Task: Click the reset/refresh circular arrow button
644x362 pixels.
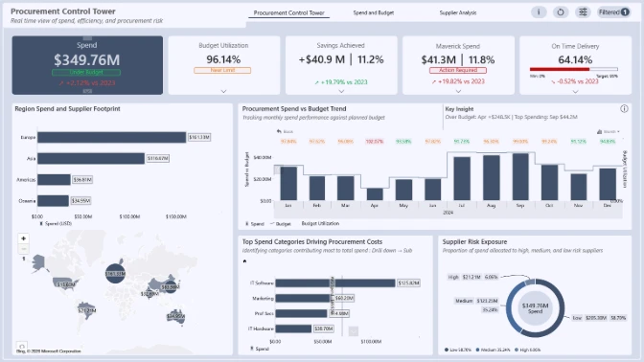Action: tap(561, 12)
